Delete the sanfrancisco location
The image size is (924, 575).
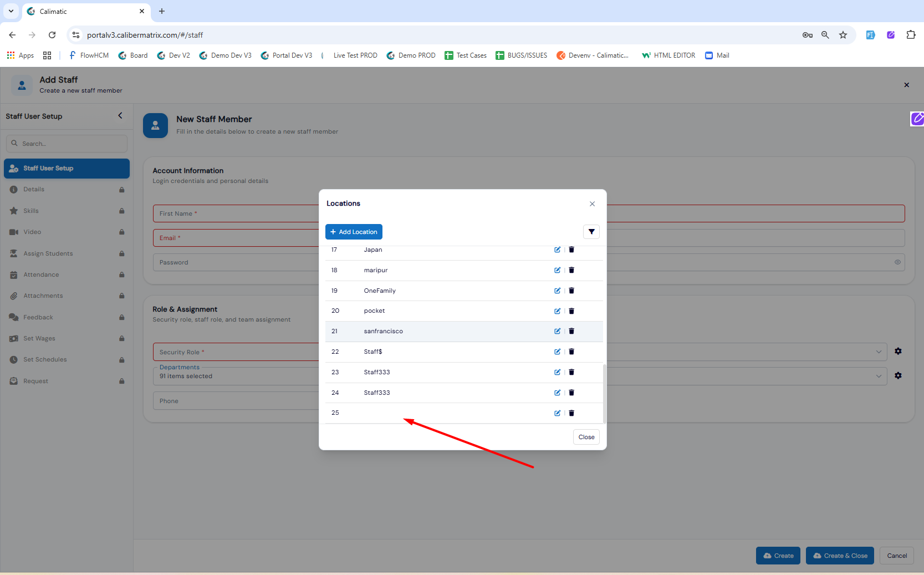tap(571, 331)
